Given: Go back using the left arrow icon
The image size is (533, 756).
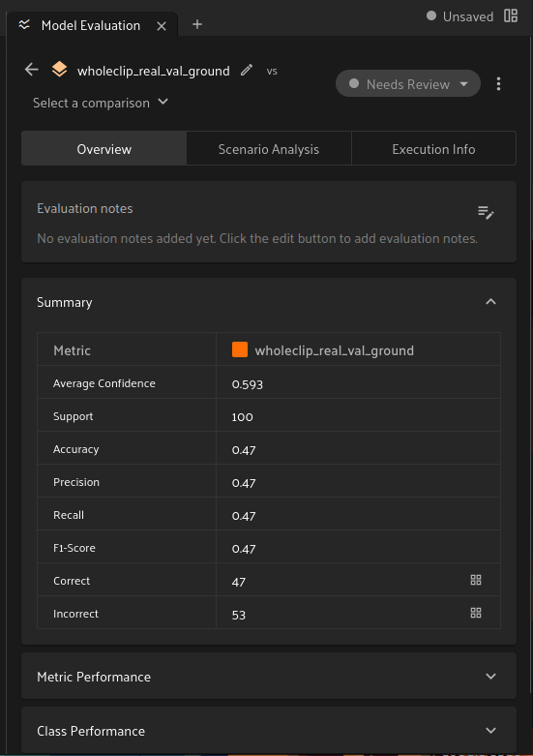Looking at the screenshot, I should tap(32, 70).
